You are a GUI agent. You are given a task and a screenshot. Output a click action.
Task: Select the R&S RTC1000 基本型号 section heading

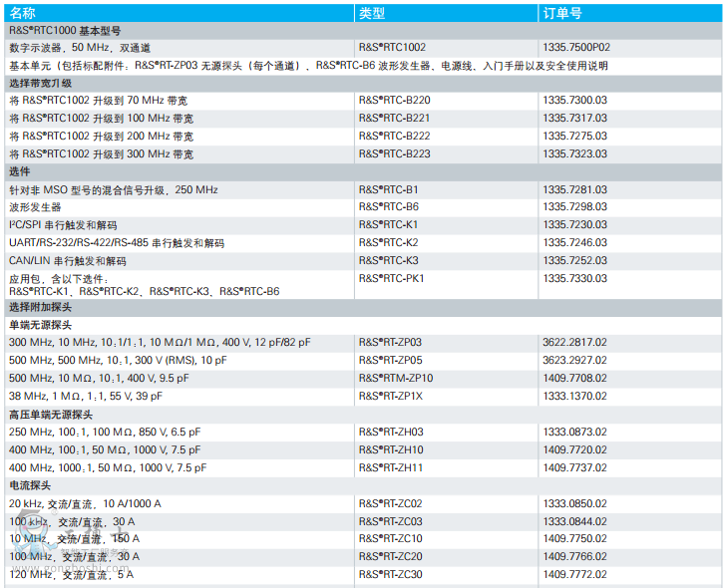(65, 31)
